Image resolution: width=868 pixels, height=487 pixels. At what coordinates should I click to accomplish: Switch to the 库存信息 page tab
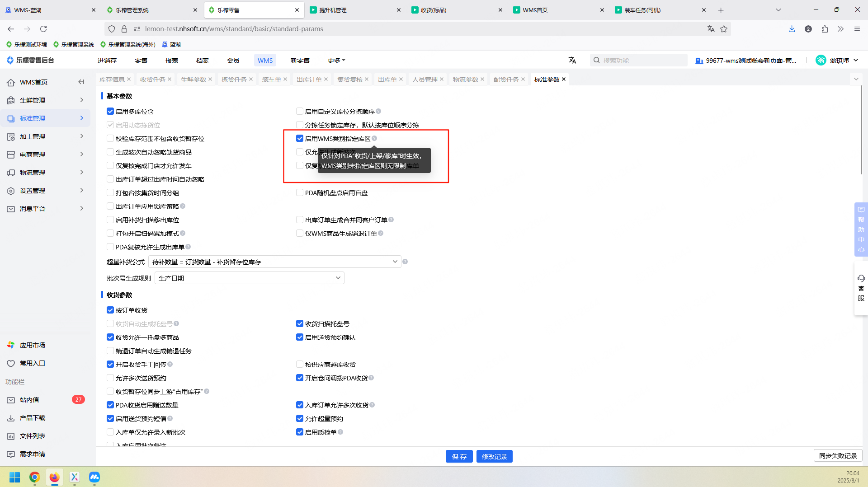click(x=112, y=79)
